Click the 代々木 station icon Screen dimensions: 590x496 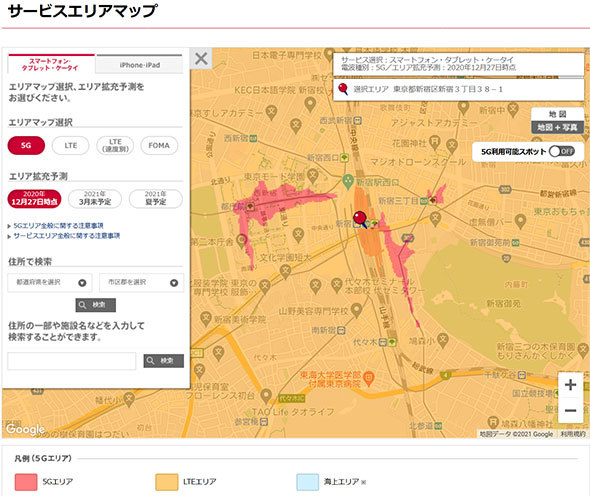pos(383,342)
